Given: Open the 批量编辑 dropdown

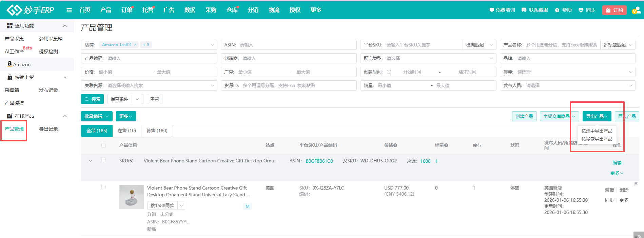Looking at the screenshot, I should pos(97,116).
